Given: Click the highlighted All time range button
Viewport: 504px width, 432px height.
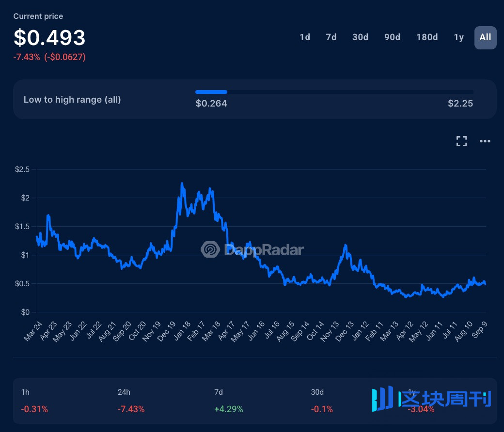Looking at the screenshot, I should tap(485, 37).
